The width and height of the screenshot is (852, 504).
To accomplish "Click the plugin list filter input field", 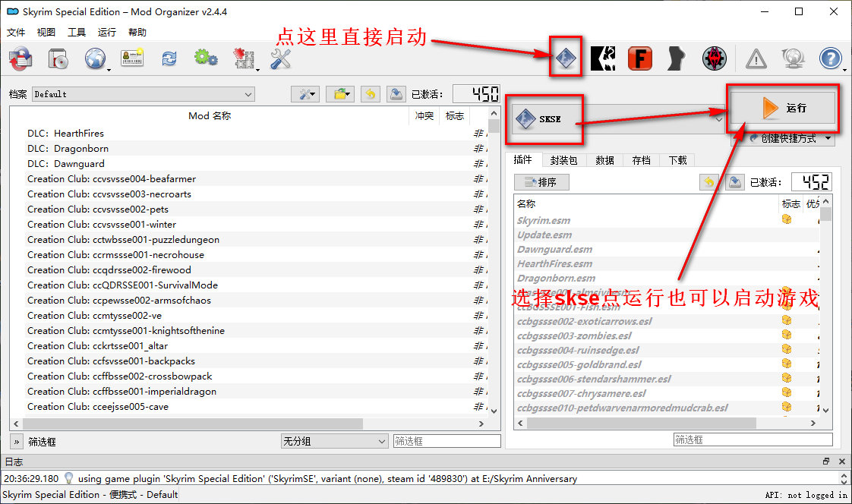I will 753,439.
